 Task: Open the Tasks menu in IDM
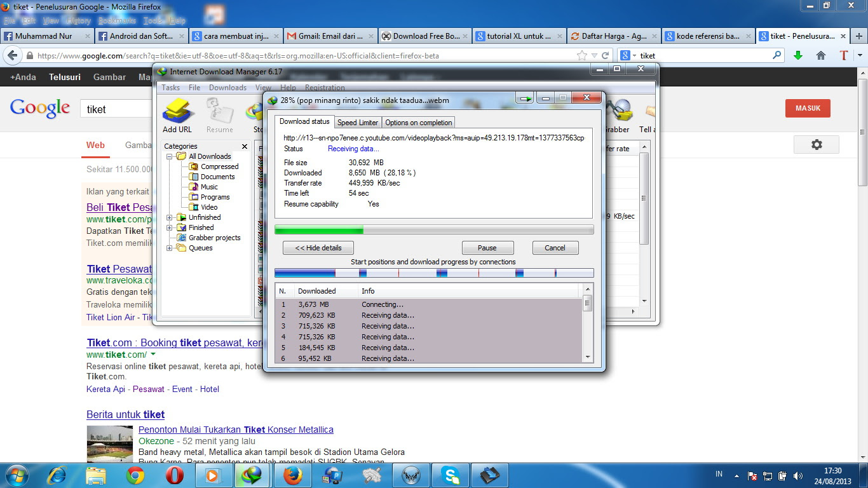[x=170, y=88]
